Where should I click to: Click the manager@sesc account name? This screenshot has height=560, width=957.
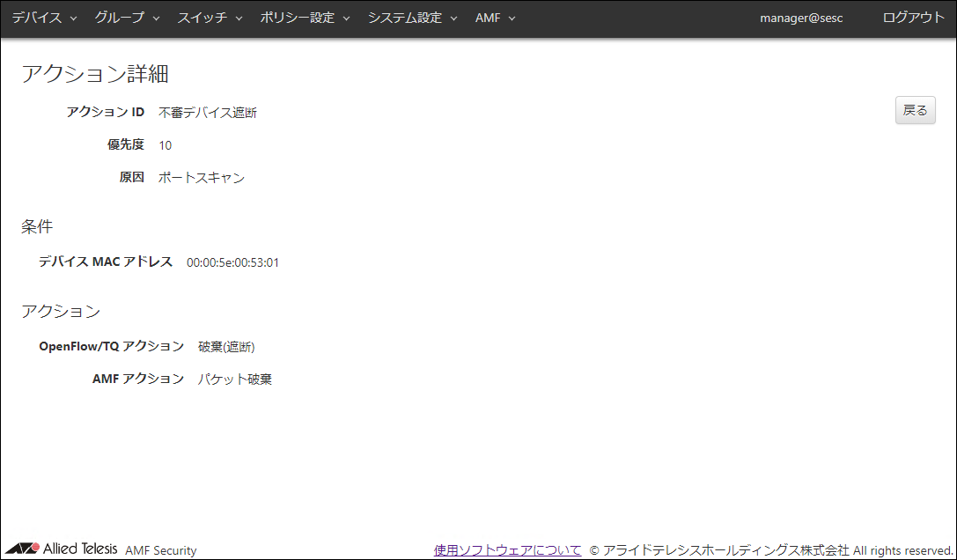[801, 18]
